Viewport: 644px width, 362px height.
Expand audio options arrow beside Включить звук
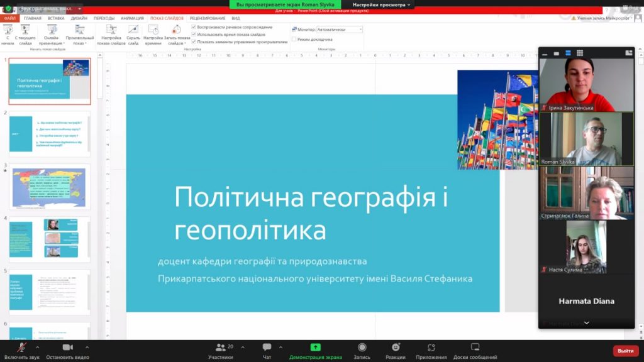pos(37,347)
